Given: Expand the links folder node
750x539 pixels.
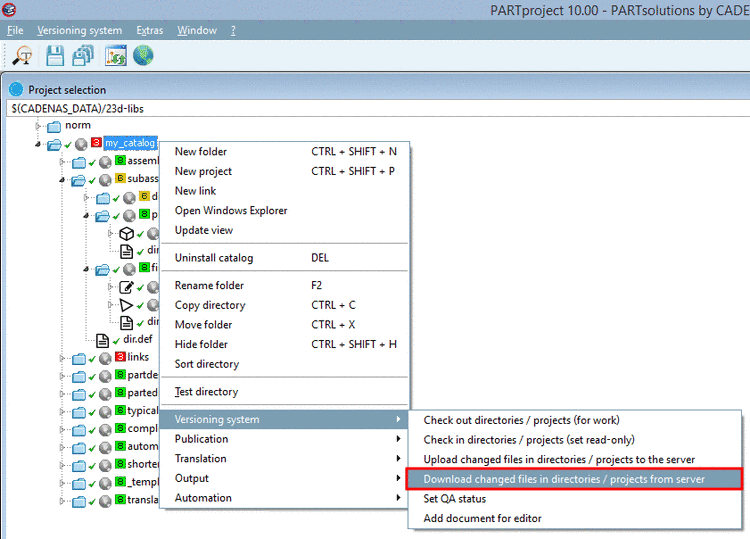Looking at the screenshot, I should (x=62, y=358).
